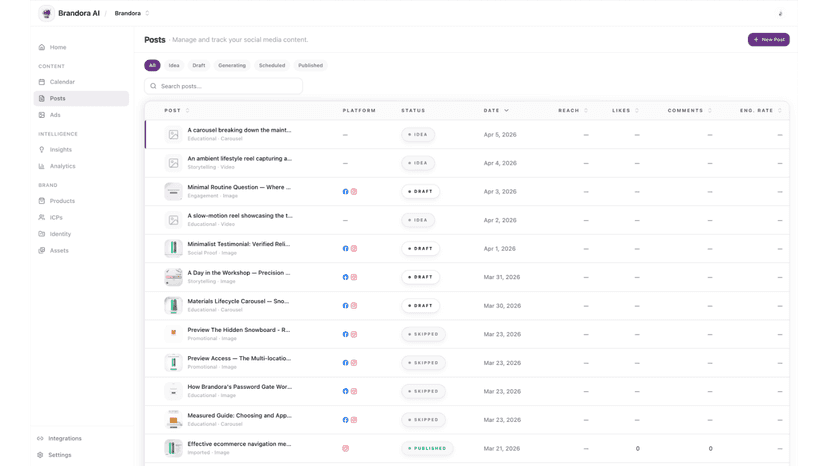Sort by the Reach column

573,110
